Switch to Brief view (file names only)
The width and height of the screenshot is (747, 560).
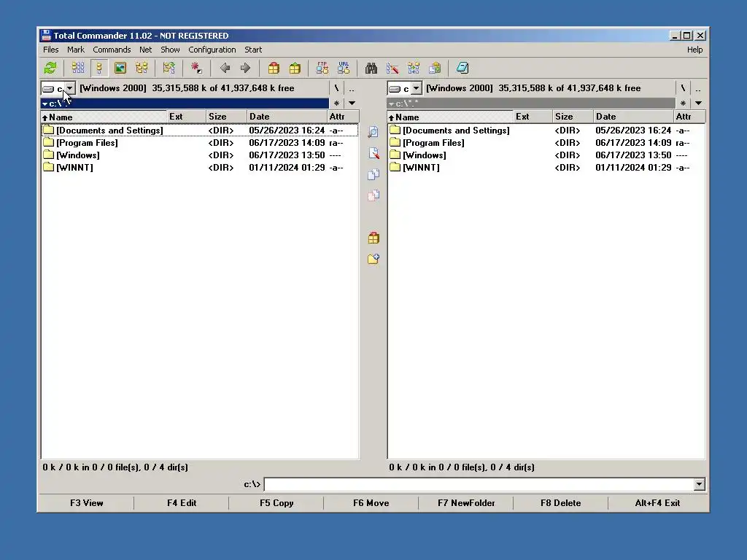pos(77,68)
